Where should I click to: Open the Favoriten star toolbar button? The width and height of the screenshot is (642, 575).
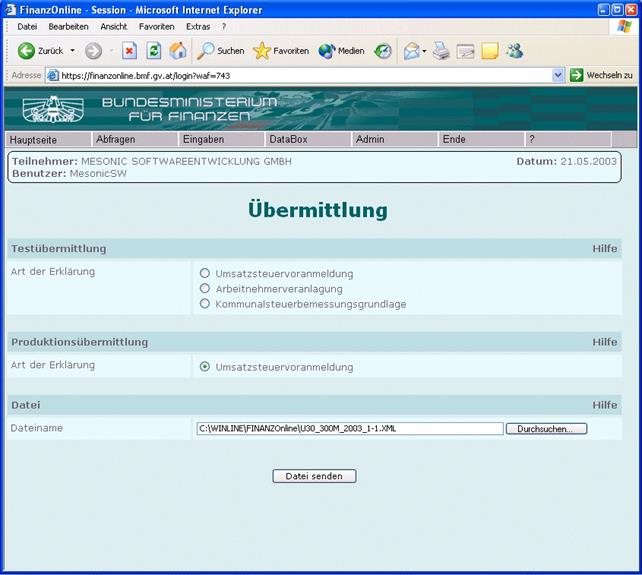pyautogui.click(x=281, y=51)
